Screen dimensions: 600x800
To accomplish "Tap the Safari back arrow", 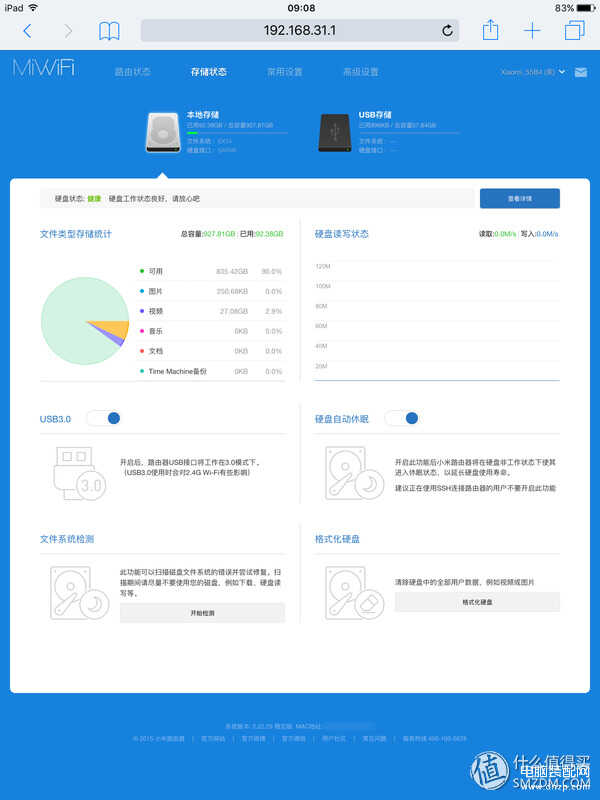I will coord(27,31).
